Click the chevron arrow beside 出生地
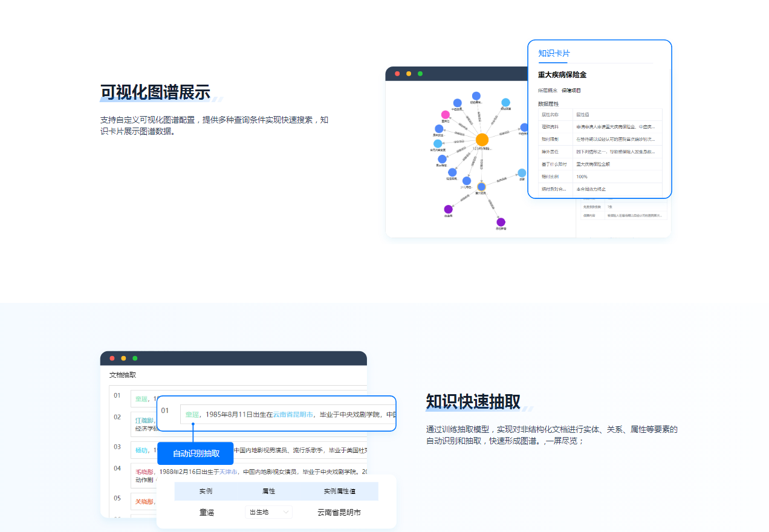769x532 pixels. coord(286,512)
